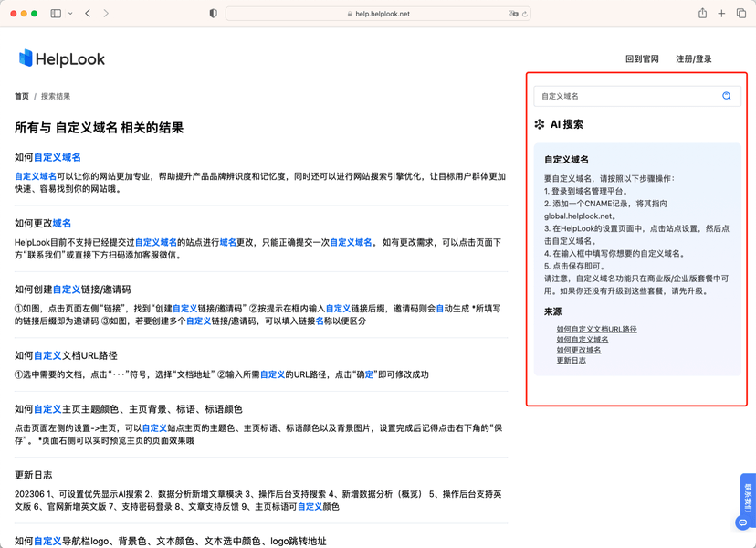This screenshot has width=756, height=548.
Task: Open source link 如何更改域名
Action: [x=579, y=350]
